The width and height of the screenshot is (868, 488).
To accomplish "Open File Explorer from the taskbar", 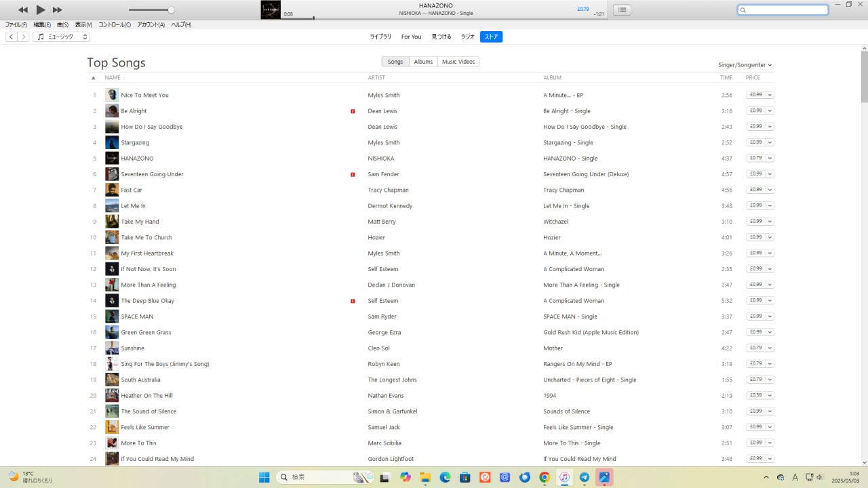I will pyautogui.click(x=425, y=477).
